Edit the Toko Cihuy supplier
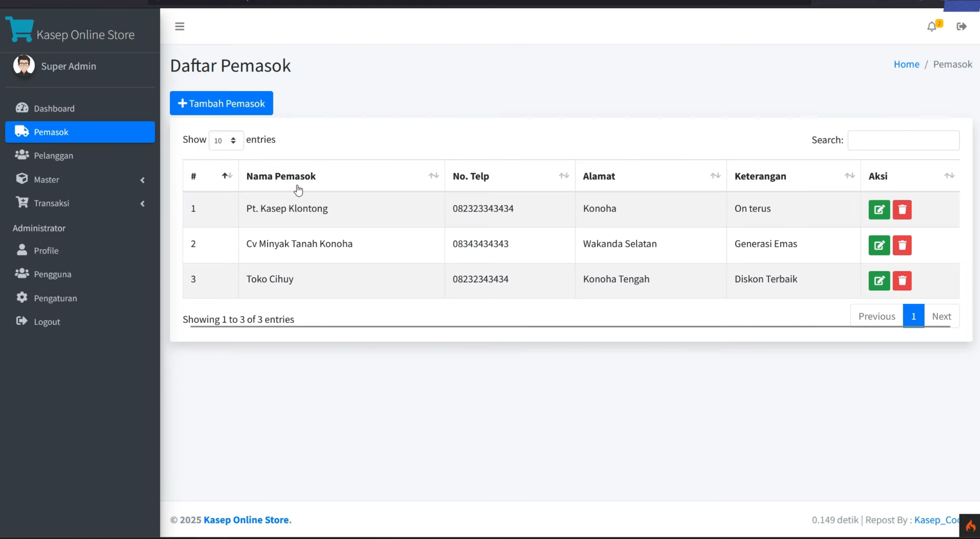980x539 pixels. click(879, 280)
